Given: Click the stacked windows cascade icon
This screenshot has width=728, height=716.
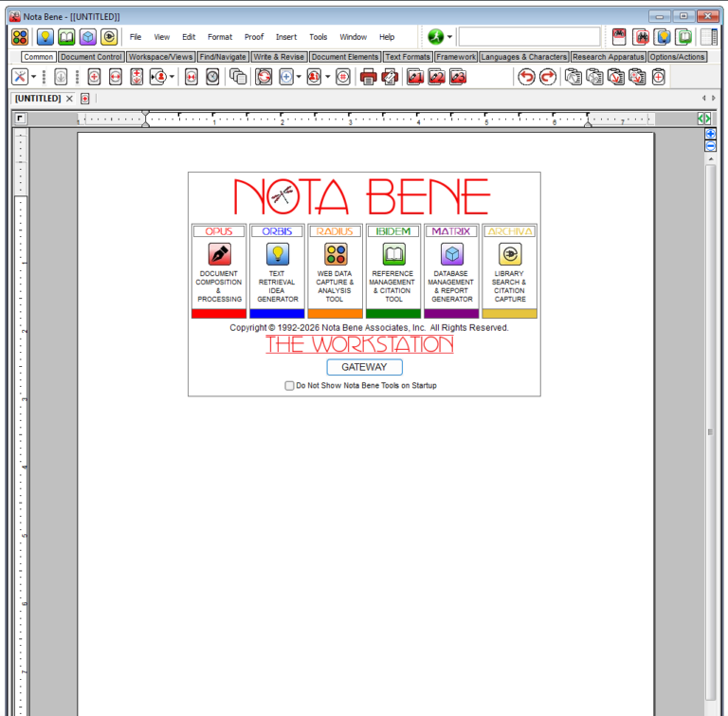Looking at the screenshot, I should (x=238, y=77).
